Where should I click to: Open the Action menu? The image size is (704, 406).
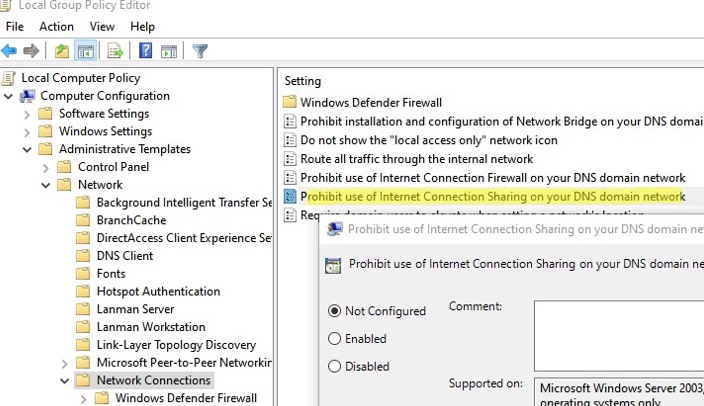click(56, 26)
